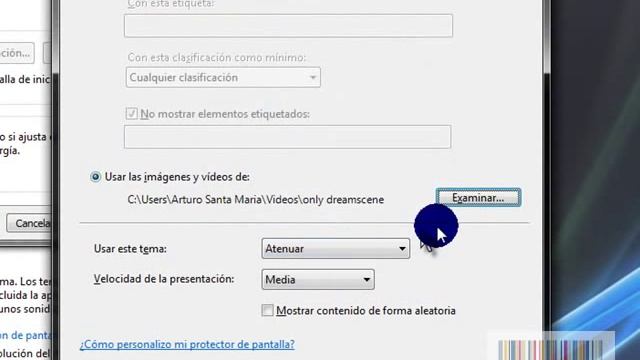
Task: Open the 'Usar este tema' Atenuar dropdown
Action: pyautogui.click(x=336, y=249)
